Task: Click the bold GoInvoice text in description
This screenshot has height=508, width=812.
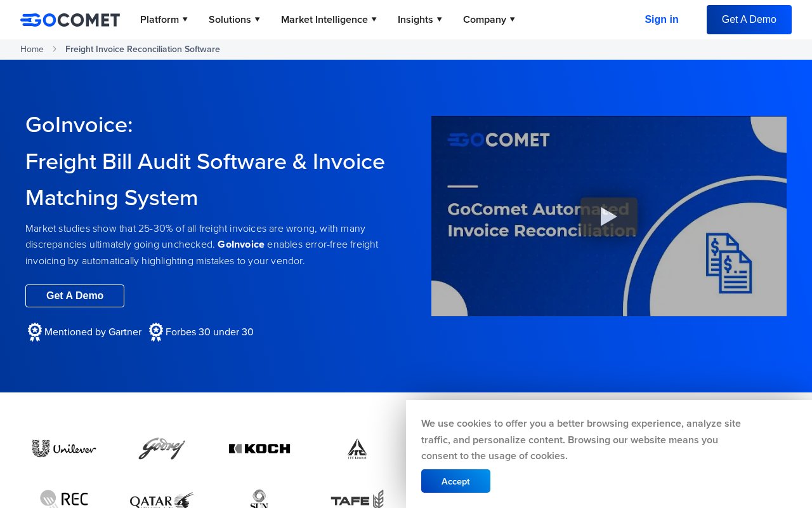Action: pos(241,244)
